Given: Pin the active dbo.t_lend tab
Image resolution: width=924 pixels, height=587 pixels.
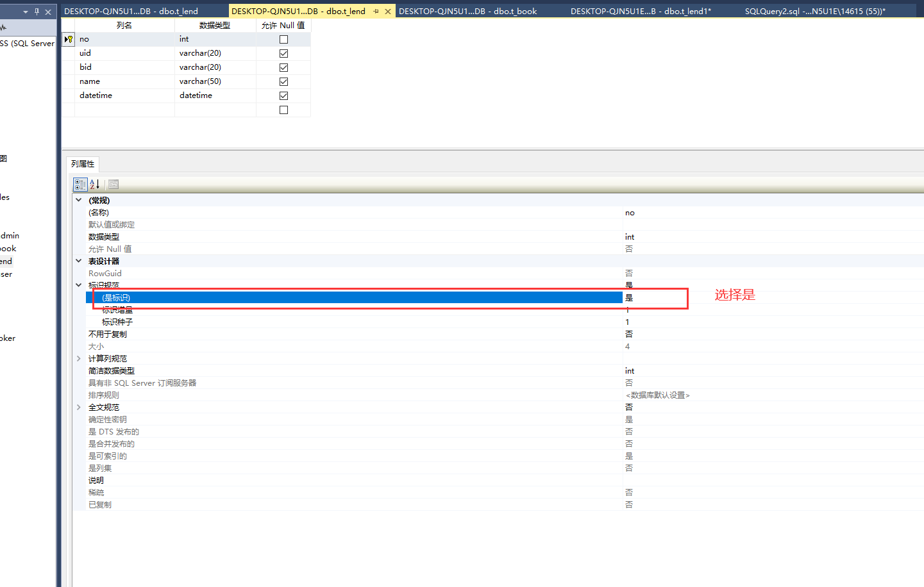Looking at the screenshot, I should [376, 12].
